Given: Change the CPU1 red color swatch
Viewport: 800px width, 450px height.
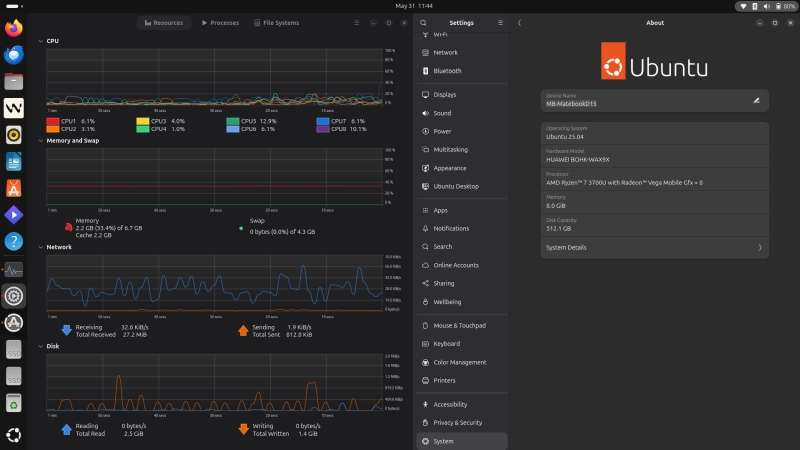Looking at the screenshot, I should pyautogui.click(x=53, y=121).
